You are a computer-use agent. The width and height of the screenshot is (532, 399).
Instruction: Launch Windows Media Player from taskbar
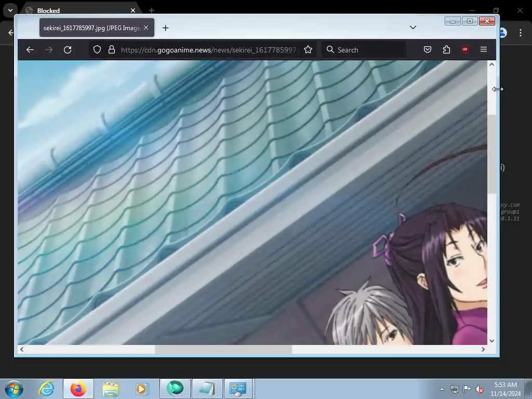141,389
